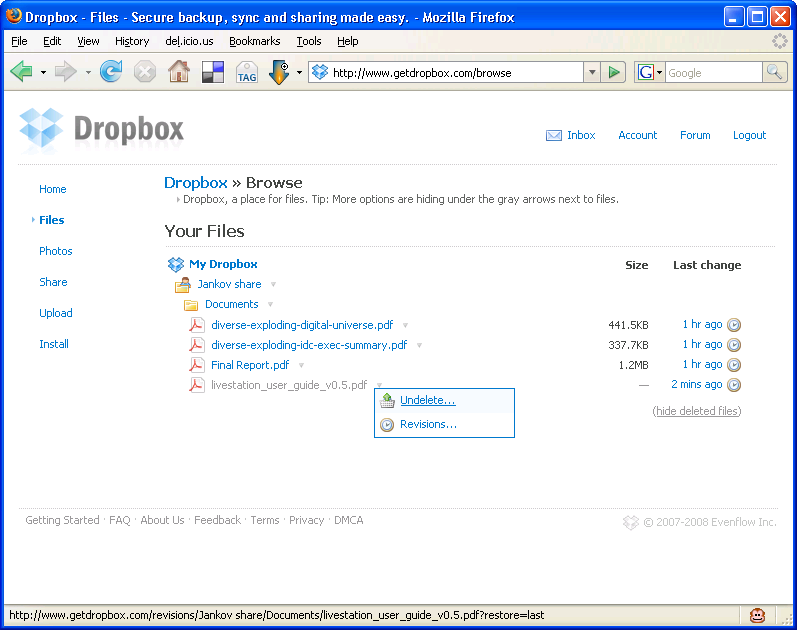Click the Home sidebar link

pyautogui.click(x=53, y=189)
